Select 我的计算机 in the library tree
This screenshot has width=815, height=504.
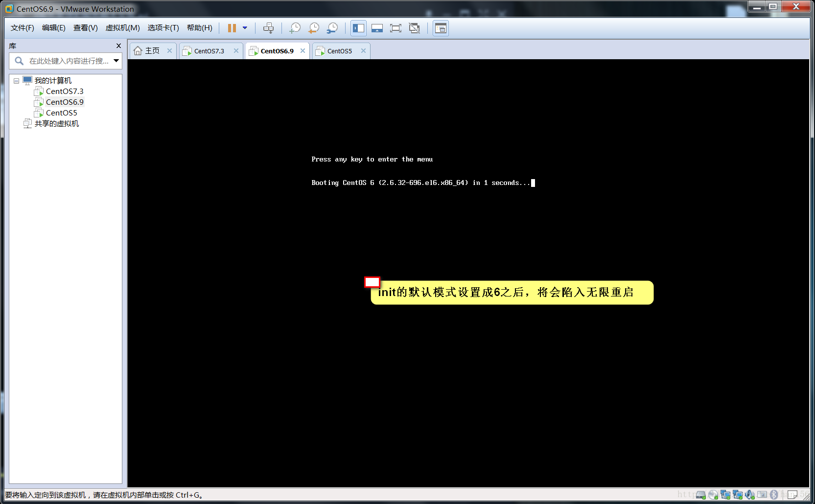[x=53, y=80]
